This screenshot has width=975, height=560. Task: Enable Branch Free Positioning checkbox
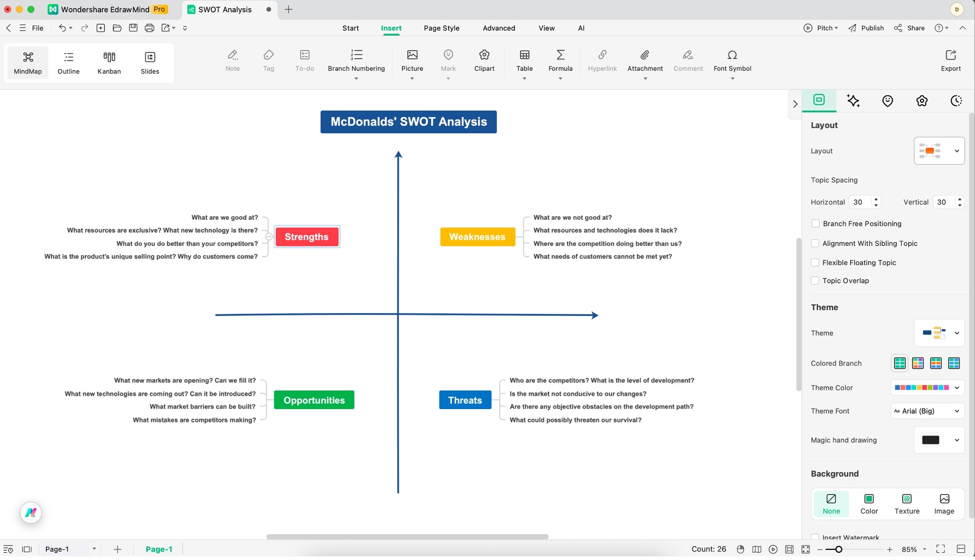click(x=815, y=224)
